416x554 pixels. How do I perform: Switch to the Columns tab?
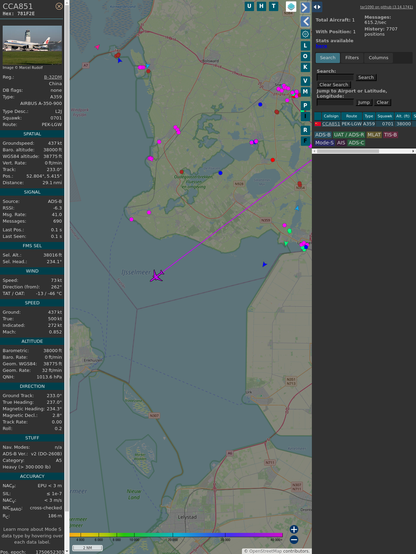click(x=379, y=58)
